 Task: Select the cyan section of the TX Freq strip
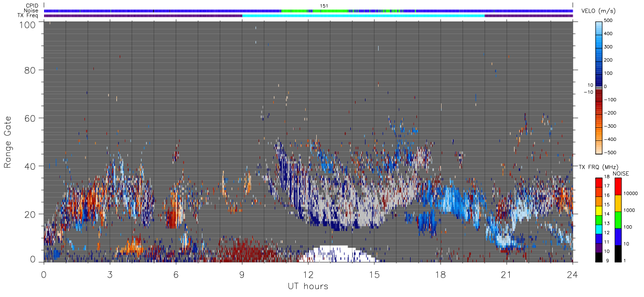(363, 16)
